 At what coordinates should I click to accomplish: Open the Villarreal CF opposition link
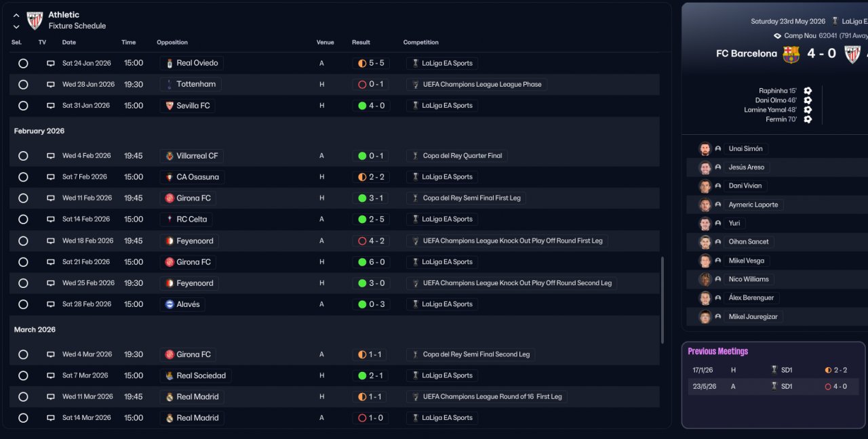[x=197, y=156]
